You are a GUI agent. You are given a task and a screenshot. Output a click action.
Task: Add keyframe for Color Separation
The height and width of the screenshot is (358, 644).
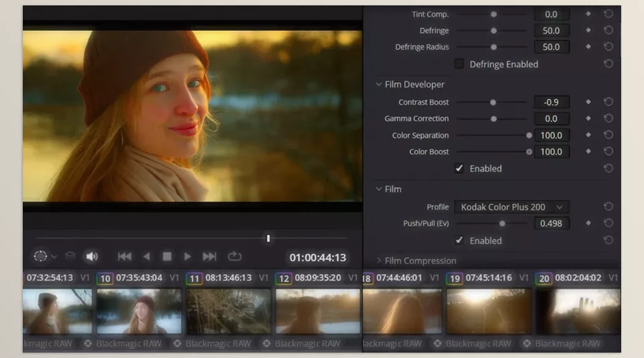[x=588, y=135]
